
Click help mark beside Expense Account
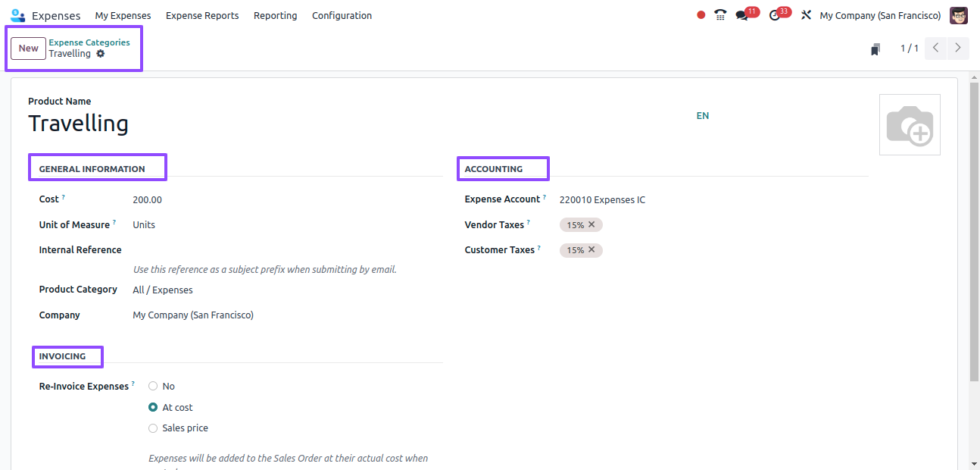pyautogui.click(x=545, y=197)
